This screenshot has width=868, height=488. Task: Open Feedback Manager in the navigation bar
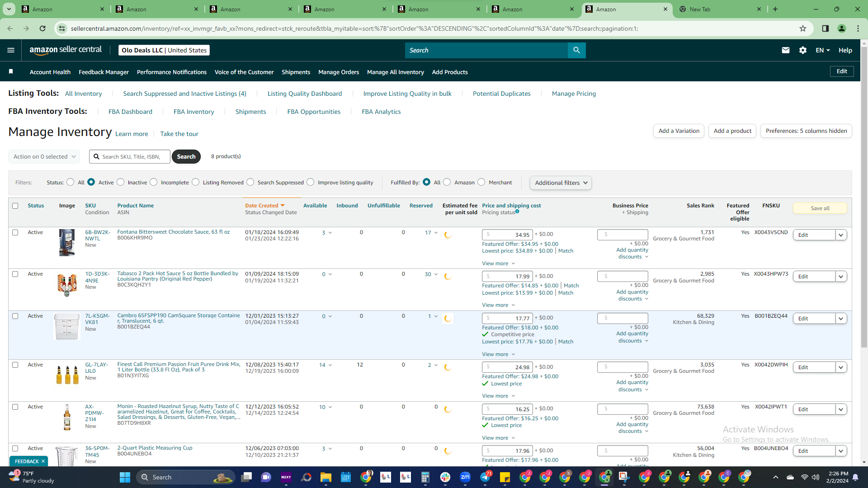[x=104, y=72]
